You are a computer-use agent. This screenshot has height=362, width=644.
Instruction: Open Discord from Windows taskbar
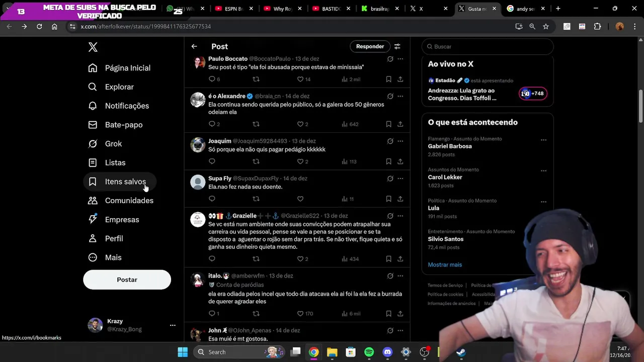387,352
